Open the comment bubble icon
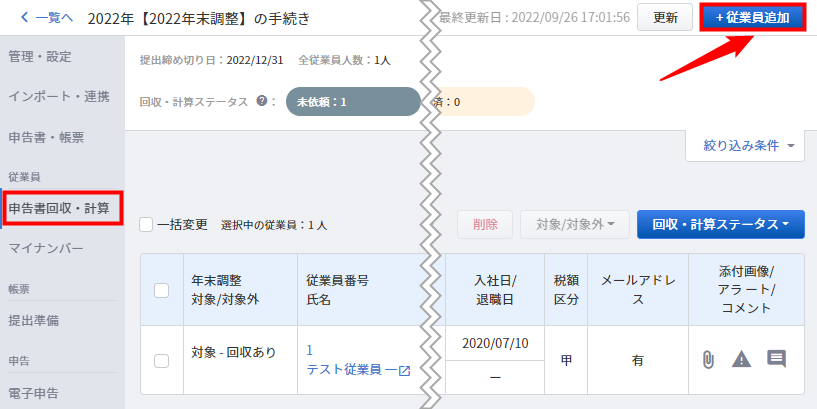This screenshot has width=817, height=409. 776,358
